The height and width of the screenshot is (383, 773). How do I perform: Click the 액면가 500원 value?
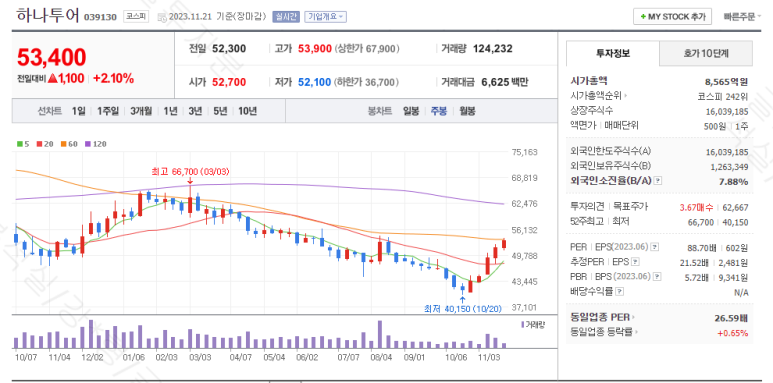coord(715,126)
